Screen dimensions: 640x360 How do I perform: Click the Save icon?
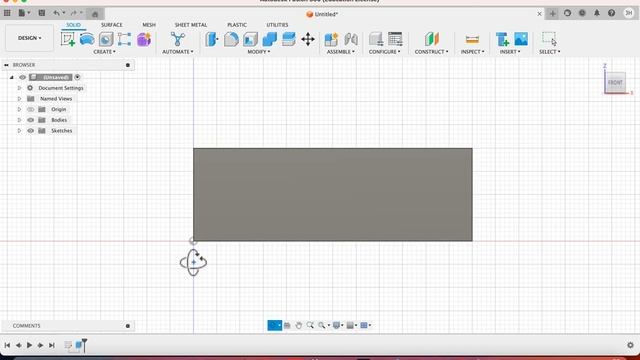pos(42,13)
